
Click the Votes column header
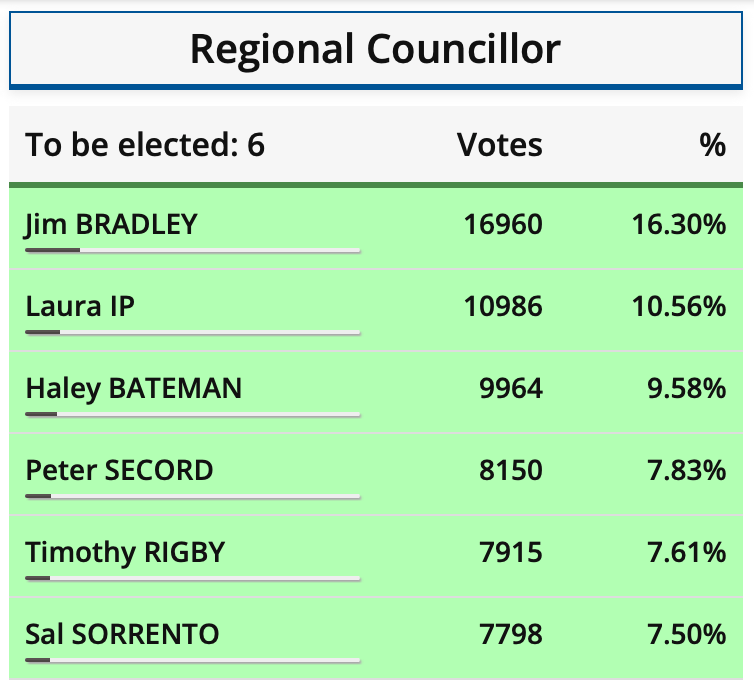pyautogui.click(x=499, y=145)
